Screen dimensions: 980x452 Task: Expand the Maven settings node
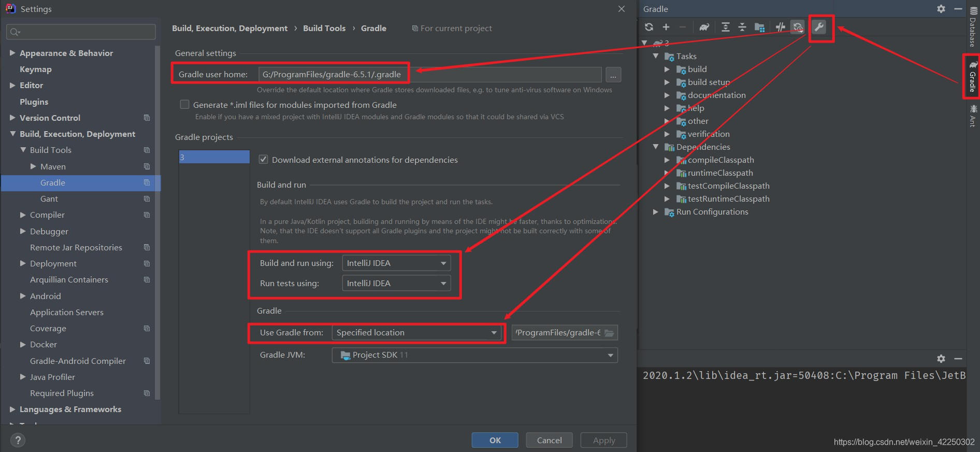click(33, 166)
